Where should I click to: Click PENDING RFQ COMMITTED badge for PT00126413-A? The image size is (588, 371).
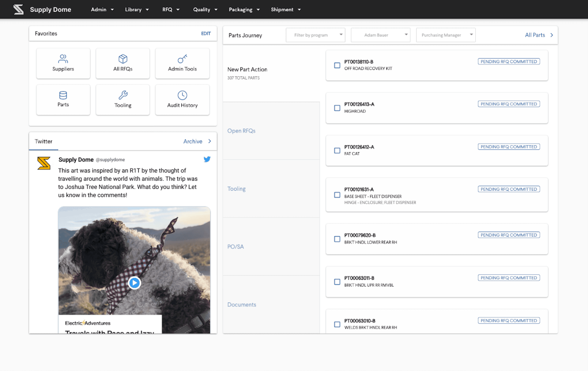pos(509,104)
